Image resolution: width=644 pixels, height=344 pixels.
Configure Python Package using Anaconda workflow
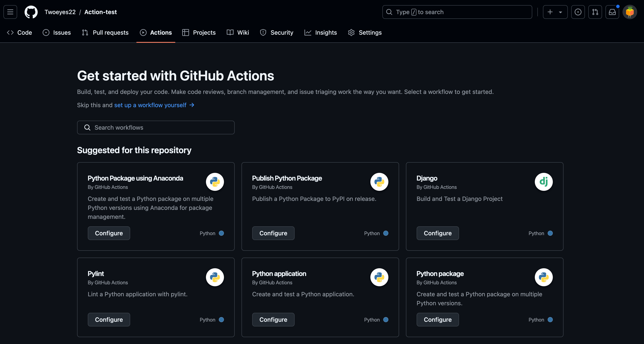click(x=109, y=233)
